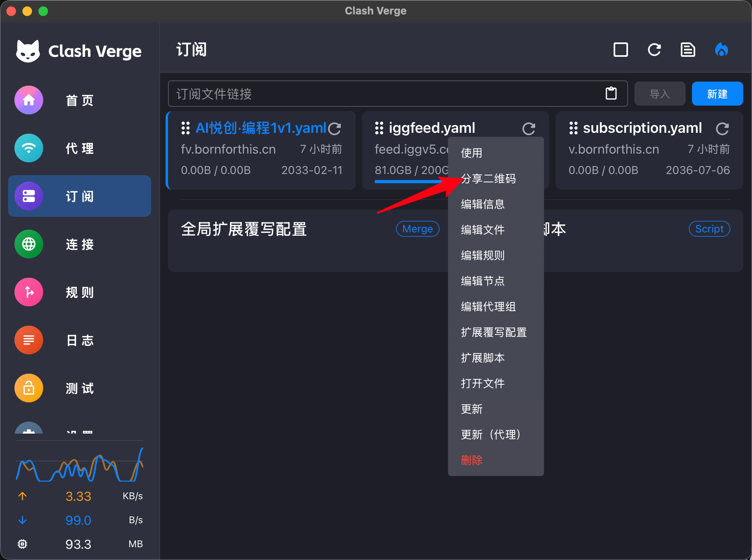The image size is (752, 560).
Task: Choose 更新（代理）menu entry
Action: point(496,434)
